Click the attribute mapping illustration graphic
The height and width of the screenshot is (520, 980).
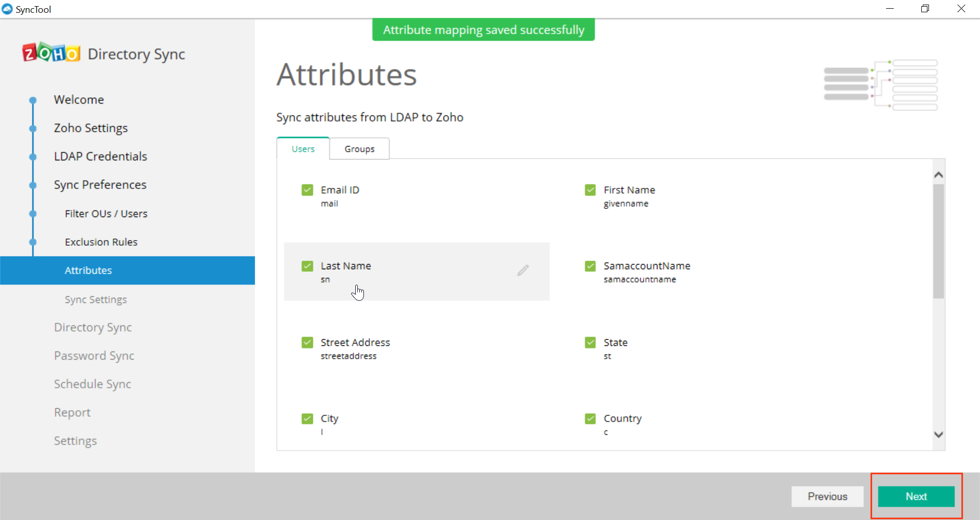tap(881, 84)
